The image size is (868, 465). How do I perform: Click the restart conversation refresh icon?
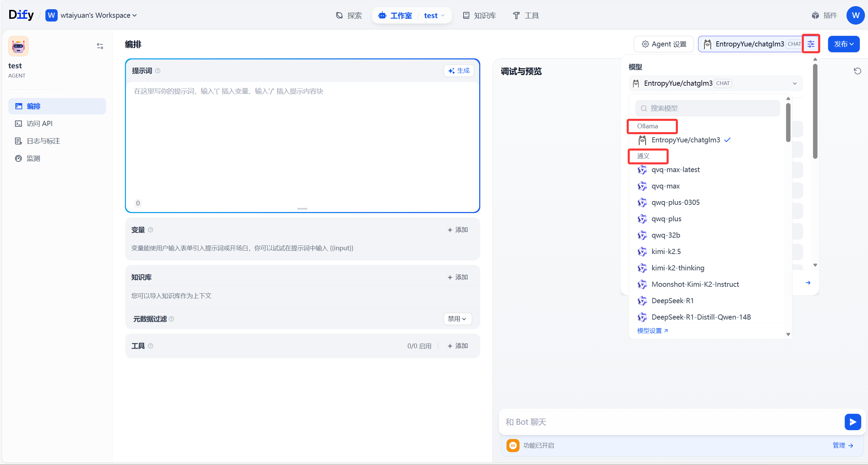click(x=857, y=71)
